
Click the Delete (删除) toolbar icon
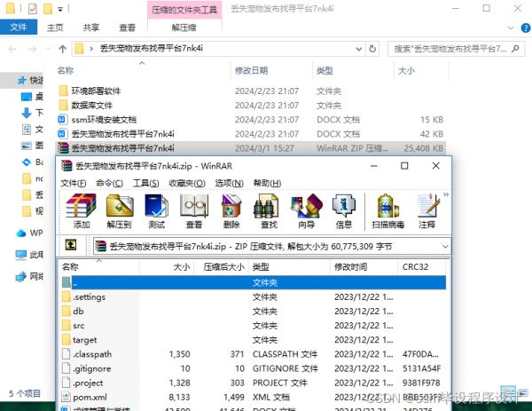[x=231, y=210]
